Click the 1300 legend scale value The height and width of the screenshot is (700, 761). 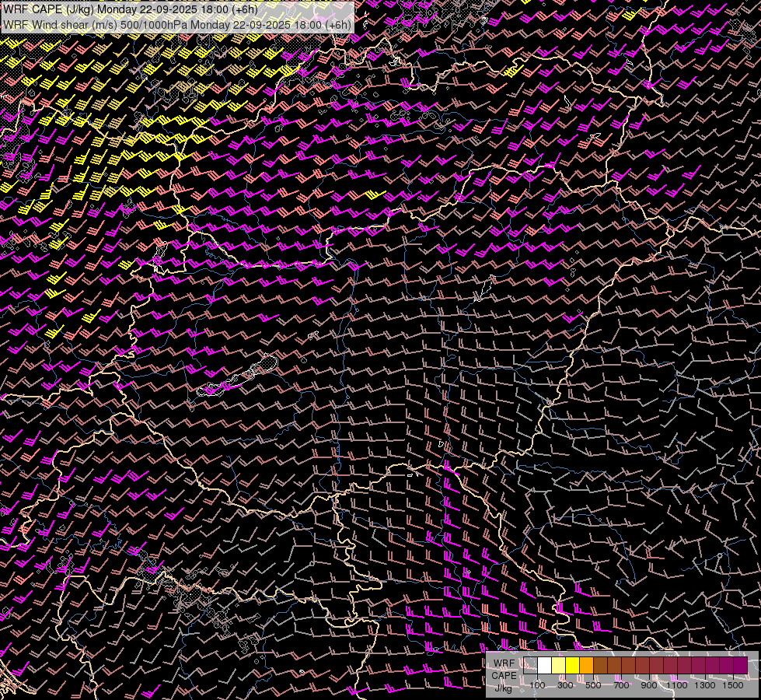(x=705, y=685)
